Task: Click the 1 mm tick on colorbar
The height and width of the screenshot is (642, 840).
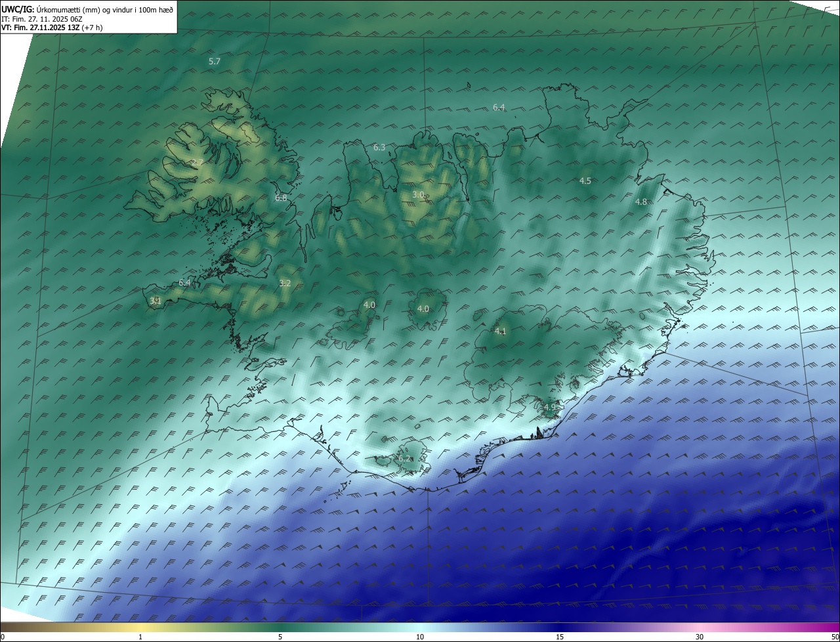Action: (140, 637)
